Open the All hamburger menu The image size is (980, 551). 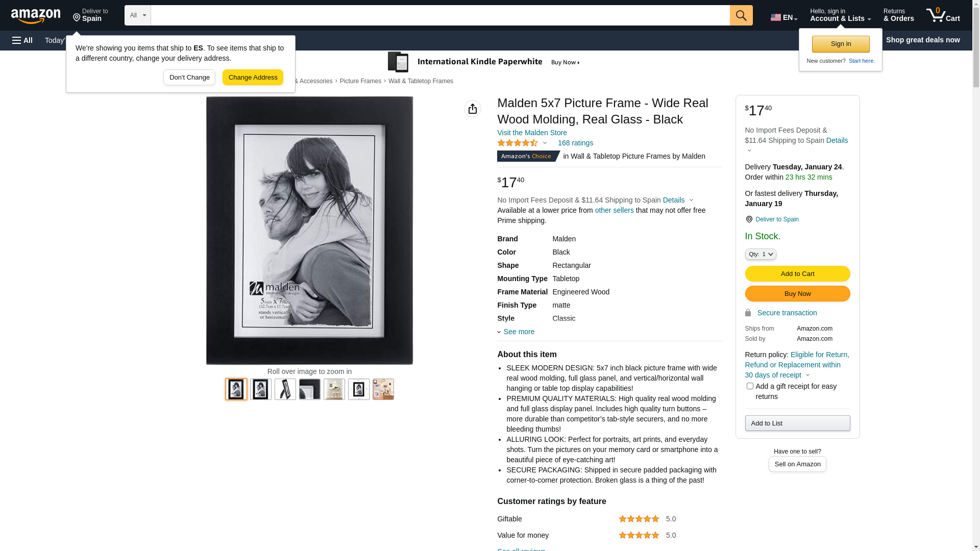click(22, 40)
